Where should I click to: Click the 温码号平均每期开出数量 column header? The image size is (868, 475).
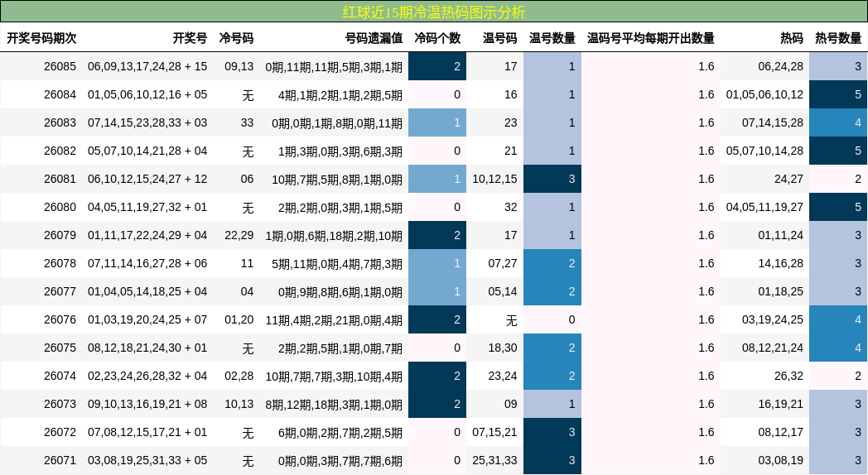(650, 38)
